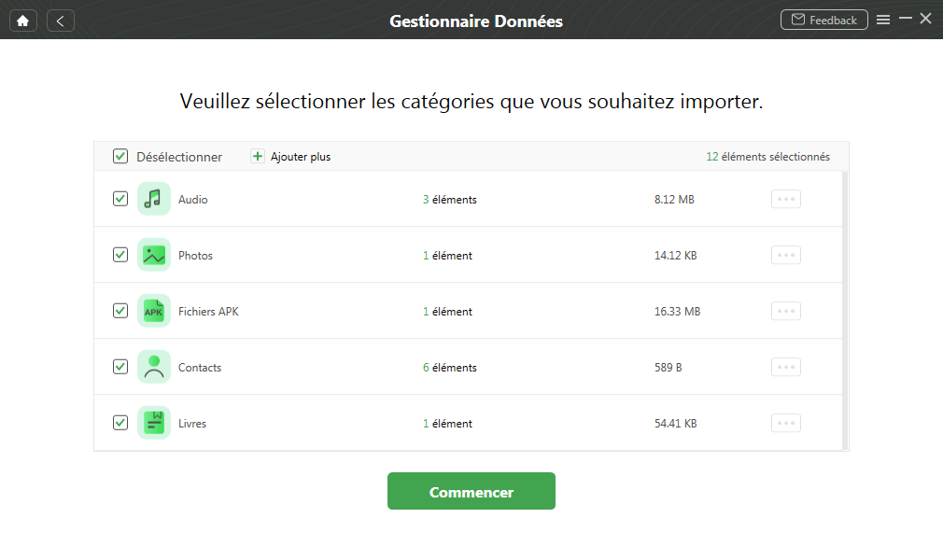Click the Fichiers APK icon
943x560 pixels.
pos(154,311)
